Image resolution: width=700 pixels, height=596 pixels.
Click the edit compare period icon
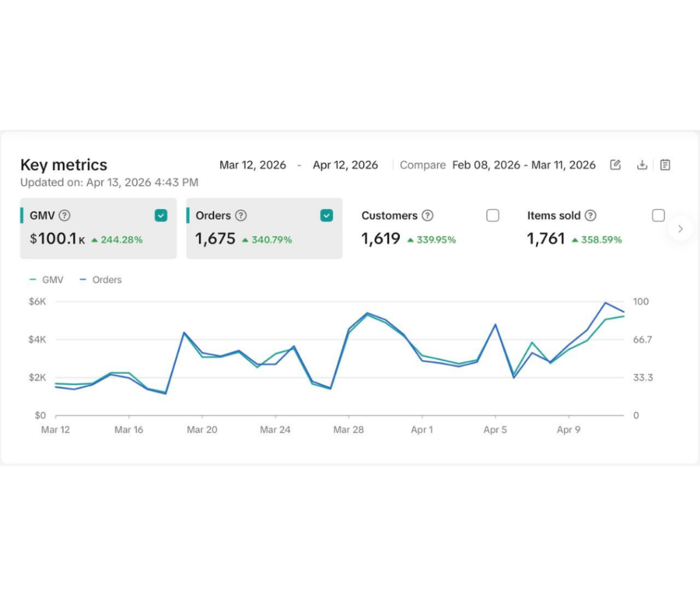click(x=615, y=165)
